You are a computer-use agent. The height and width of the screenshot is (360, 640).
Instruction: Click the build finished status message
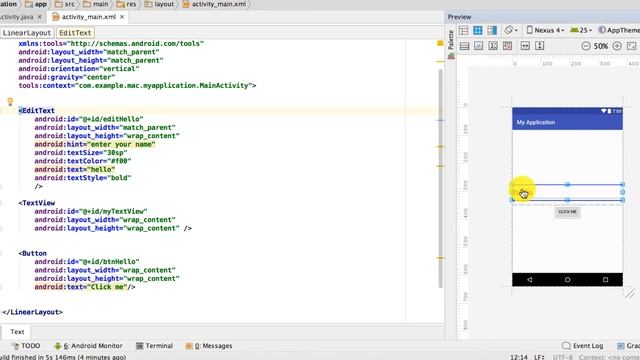[x=63, y=357]
